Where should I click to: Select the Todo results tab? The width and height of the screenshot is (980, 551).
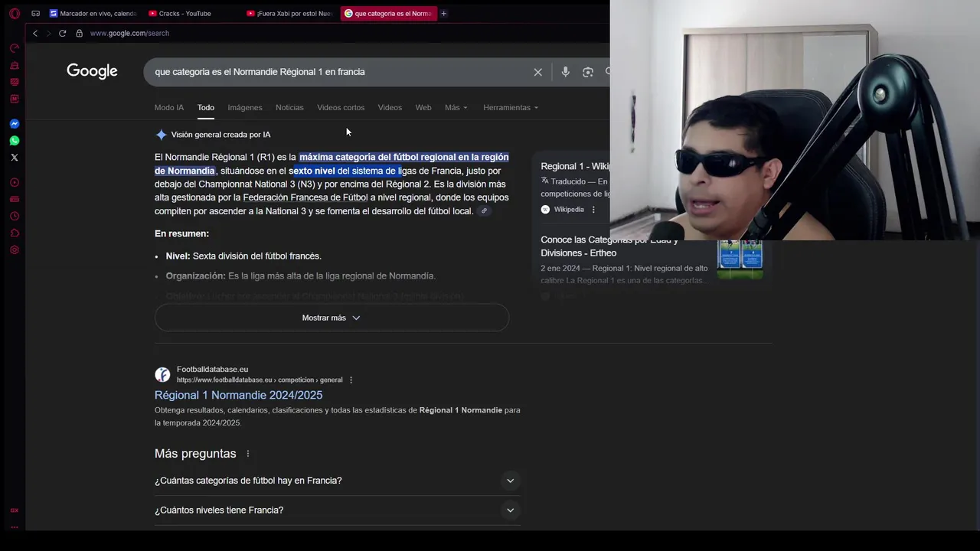pyautogui.click(x=206, y=108)
